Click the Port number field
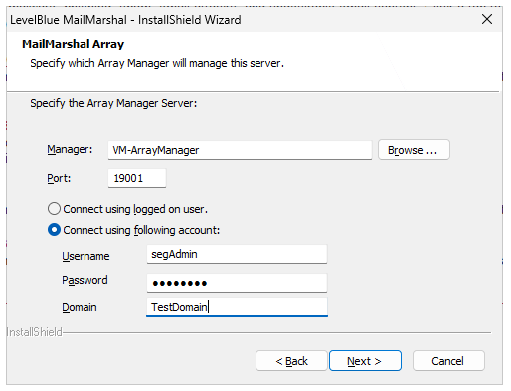This screenshot has height=391, width=511. pyautogui.click(x=137, y=178)
